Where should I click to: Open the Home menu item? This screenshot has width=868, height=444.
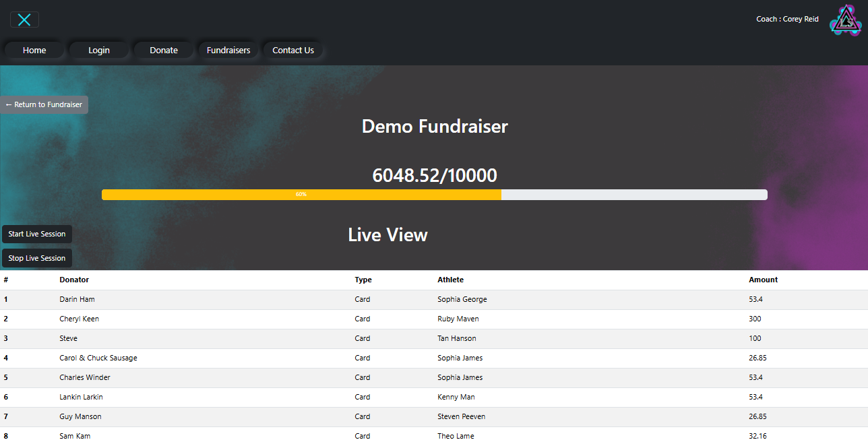(34, 51)
